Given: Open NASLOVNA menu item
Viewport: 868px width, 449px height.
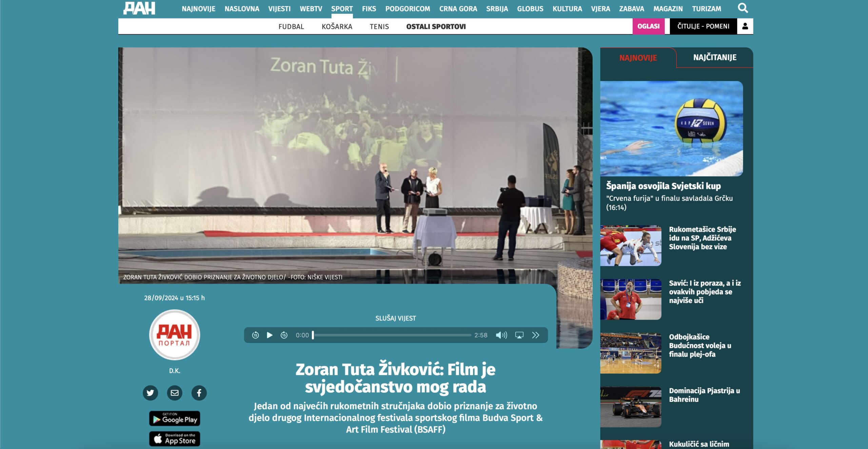Looking at the screenshot, I should (x=242, y=9).
